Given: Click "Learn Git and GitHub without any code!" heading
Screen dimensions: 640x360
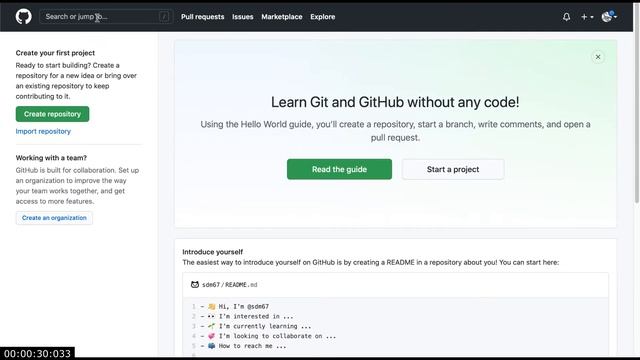Looking at the screenshot, I should [395, 102].
